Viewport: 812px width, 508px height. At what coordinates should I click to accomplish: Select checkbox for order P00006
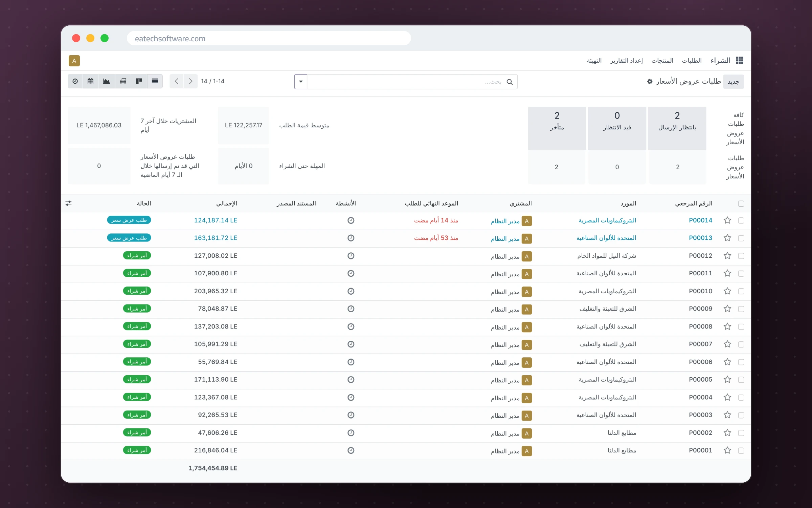[741, 362]
